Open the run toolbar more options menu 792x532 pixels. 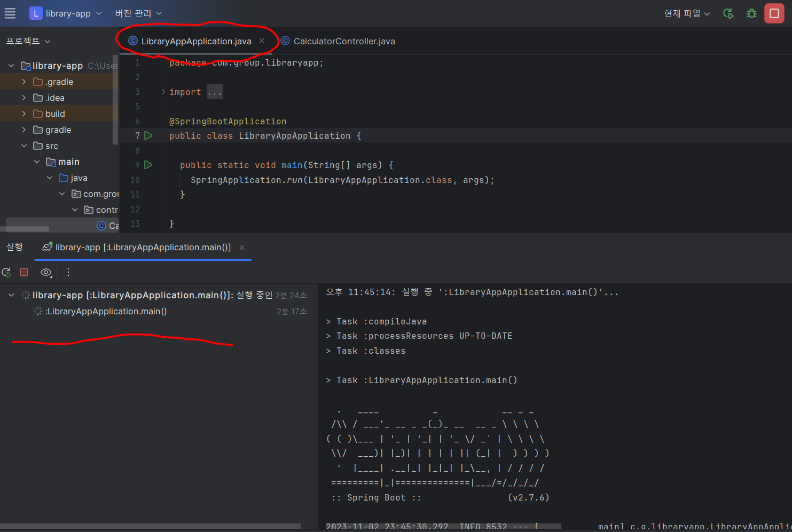tap(68, 272)
